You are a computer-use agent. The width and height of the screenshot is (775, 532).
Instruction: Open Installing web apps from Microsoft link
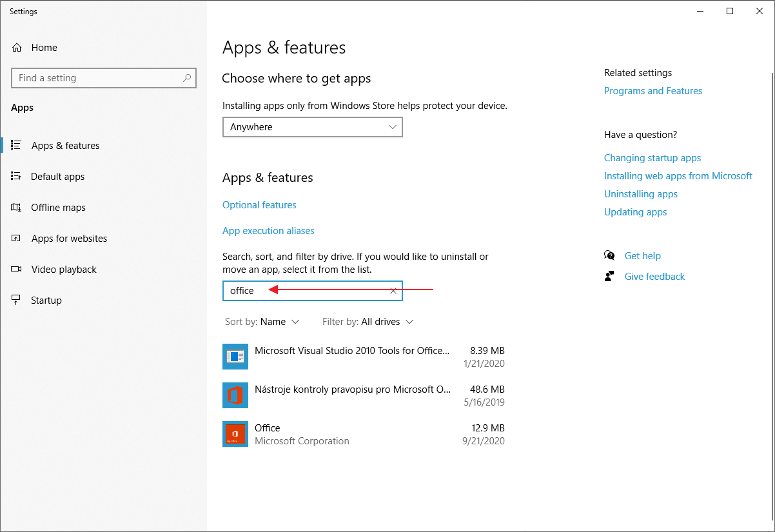[678, 176]
